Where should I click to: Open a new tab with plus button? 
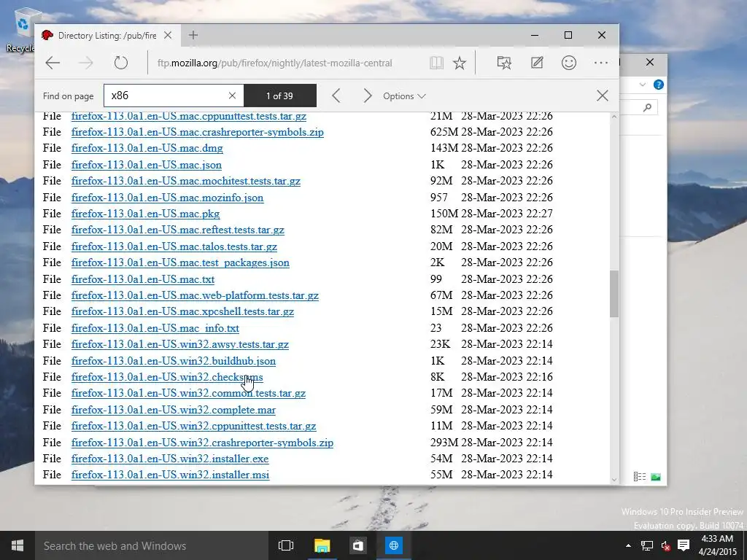[x=193, y=35]
